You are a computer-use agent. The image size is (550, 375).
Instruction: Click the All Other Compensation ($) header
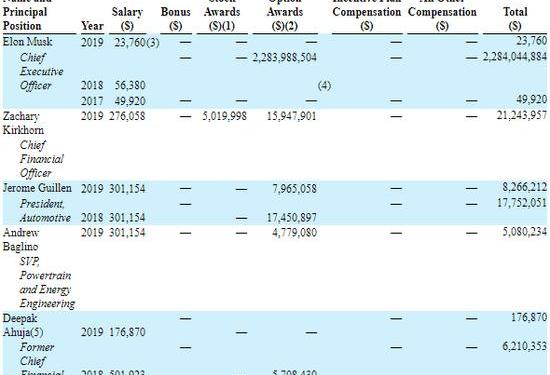[442, 19]
